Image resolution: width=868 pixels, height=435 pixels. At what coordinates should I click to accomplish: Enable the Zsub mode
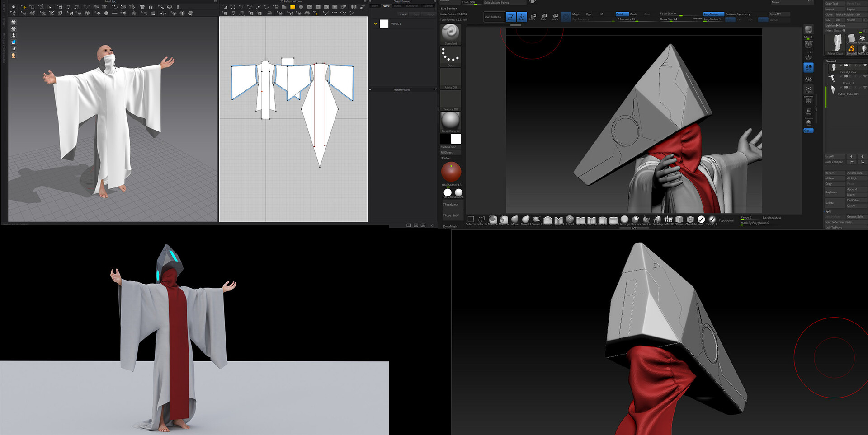[x=633, y=14]
